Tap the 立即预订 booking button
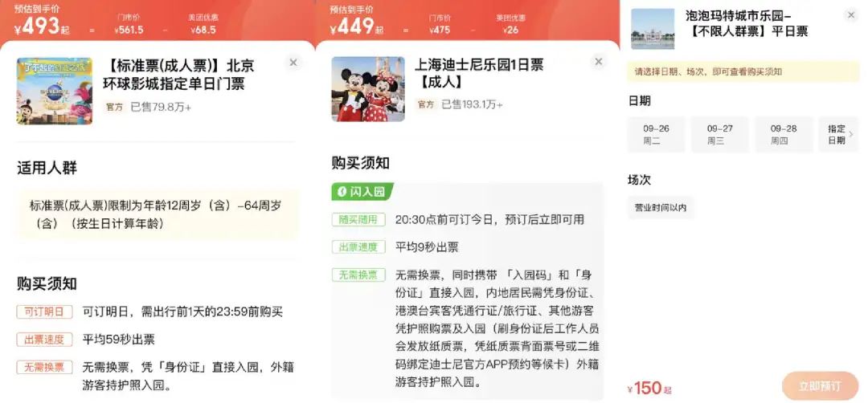The height and width of the screenshot is (403, 868). (x=820, y=386)
